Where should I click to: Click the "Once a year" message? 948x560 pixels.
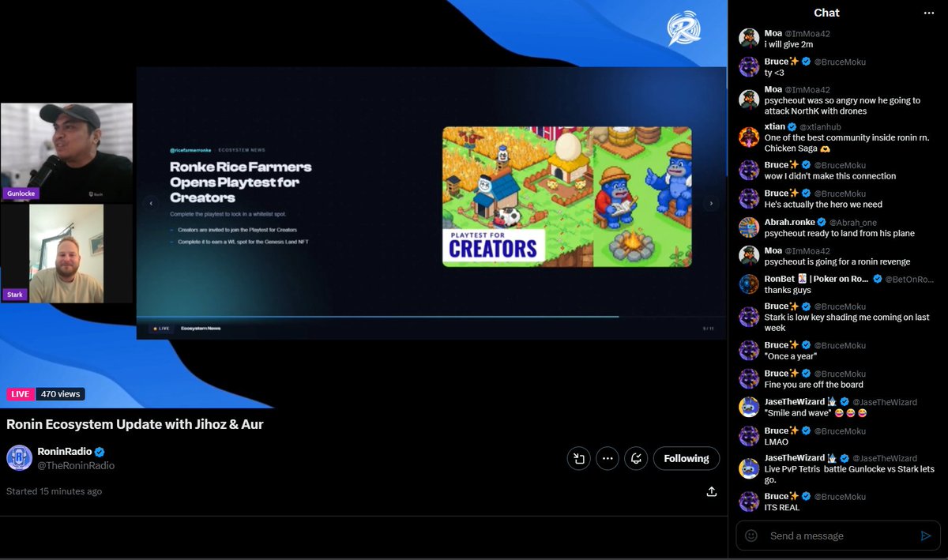click(791, 356)
